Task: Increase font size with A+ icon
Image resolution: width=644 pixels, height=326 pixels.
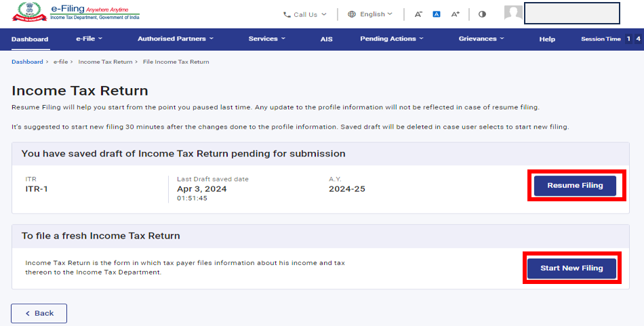Action: 456,14
